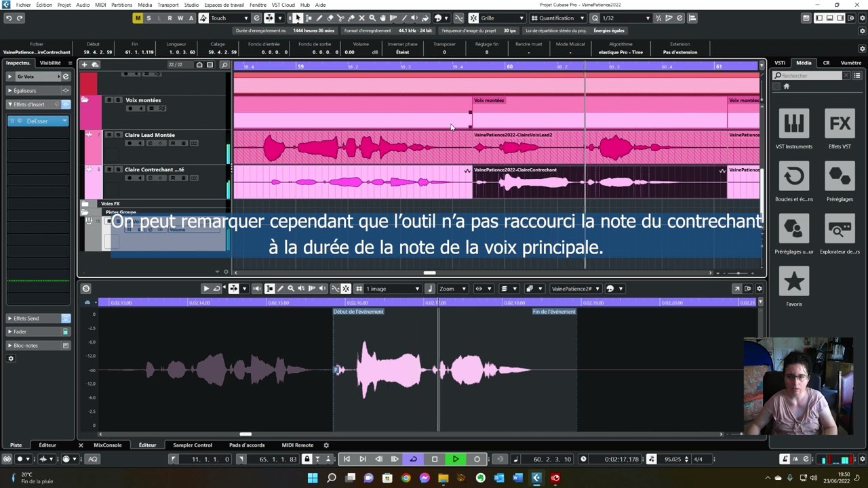The width and height of the screenshot is (868, 488).
Task: Click the tempo value 95.025
Action: click(673, 459)
